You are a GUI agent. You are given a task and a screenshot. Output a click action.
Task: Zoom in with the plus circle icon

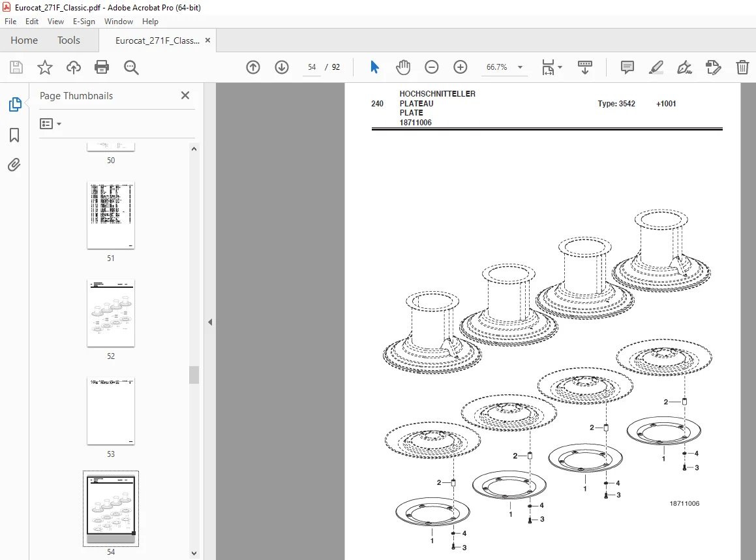(461, 67)
